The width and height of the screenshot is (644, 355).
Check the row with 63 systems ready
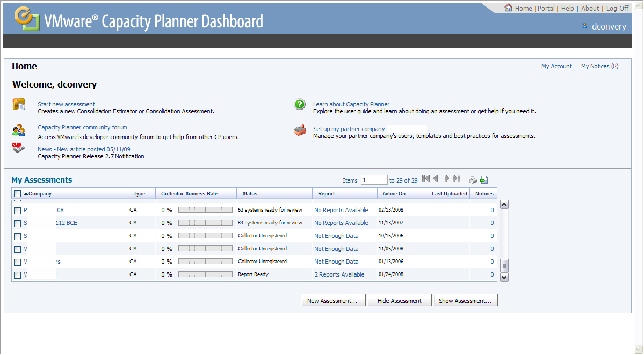17,211
